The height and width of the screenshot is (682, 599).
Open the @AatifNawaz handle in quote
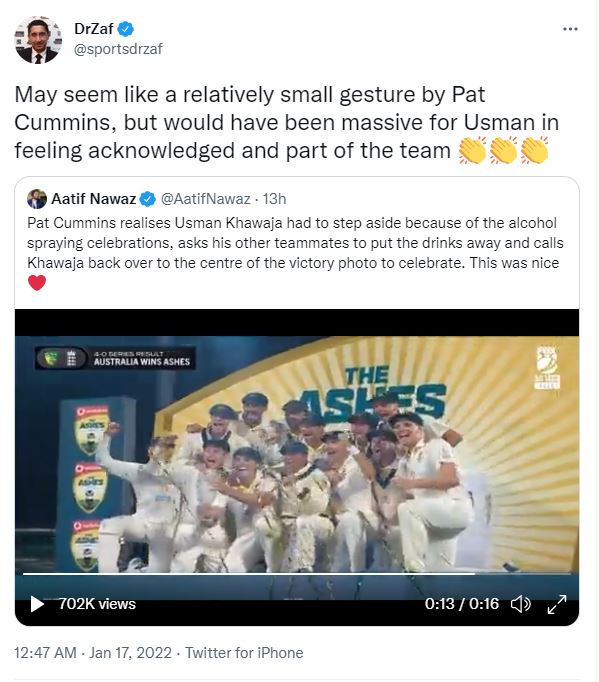pyautogui.click(x=205, y=199)
